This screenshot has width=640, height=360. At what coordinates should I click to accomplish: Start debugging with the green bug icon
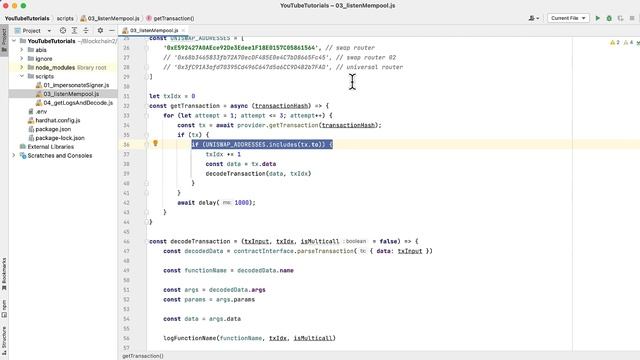609,18
